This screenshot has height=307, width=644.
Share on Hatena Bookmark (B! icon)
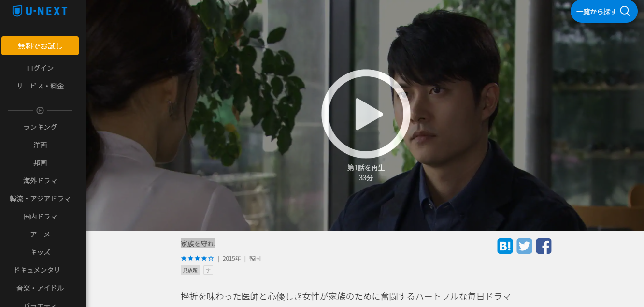(x=505, y=246)
